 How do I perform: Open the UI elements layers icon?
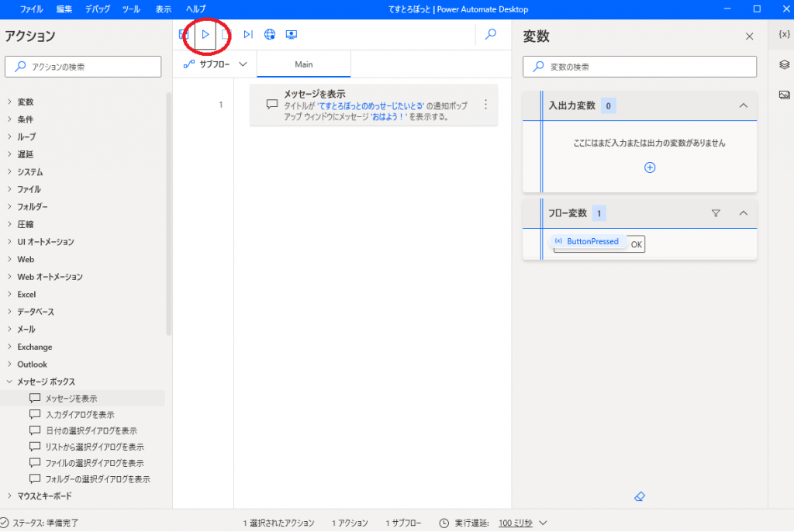pyautogui.click(x=784, y=64)
